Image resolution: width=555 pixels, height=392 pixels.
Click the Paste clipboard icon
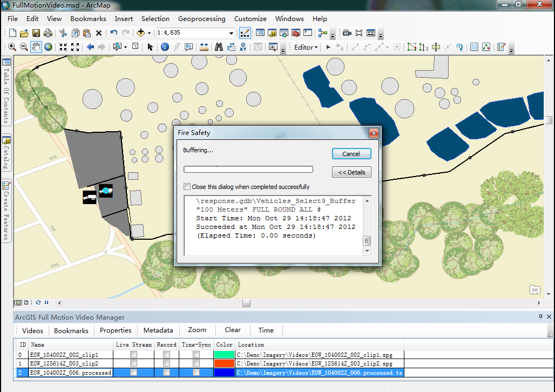[87, 33]
